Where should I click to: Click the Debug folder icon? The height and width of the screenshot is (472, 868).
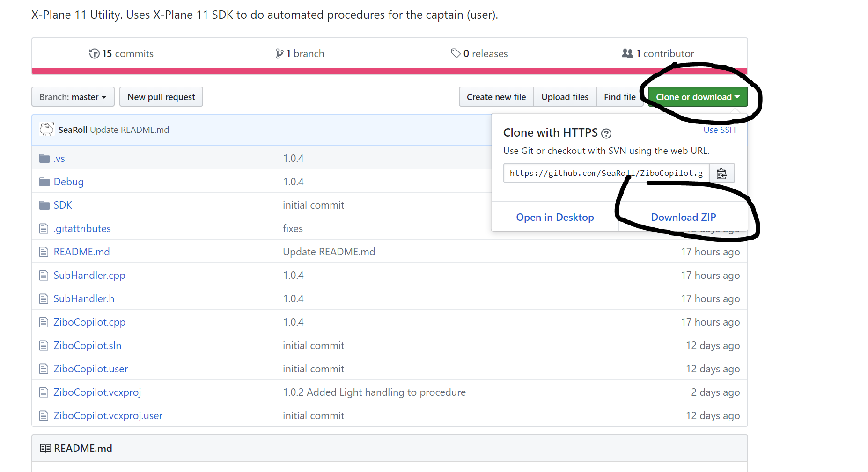[44, 182]
